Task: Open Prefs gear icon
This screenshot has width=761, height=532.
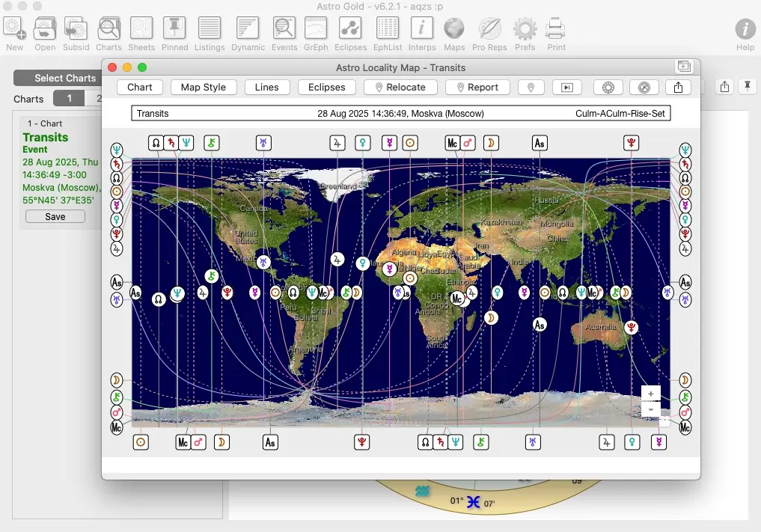Action: (525, 34)
